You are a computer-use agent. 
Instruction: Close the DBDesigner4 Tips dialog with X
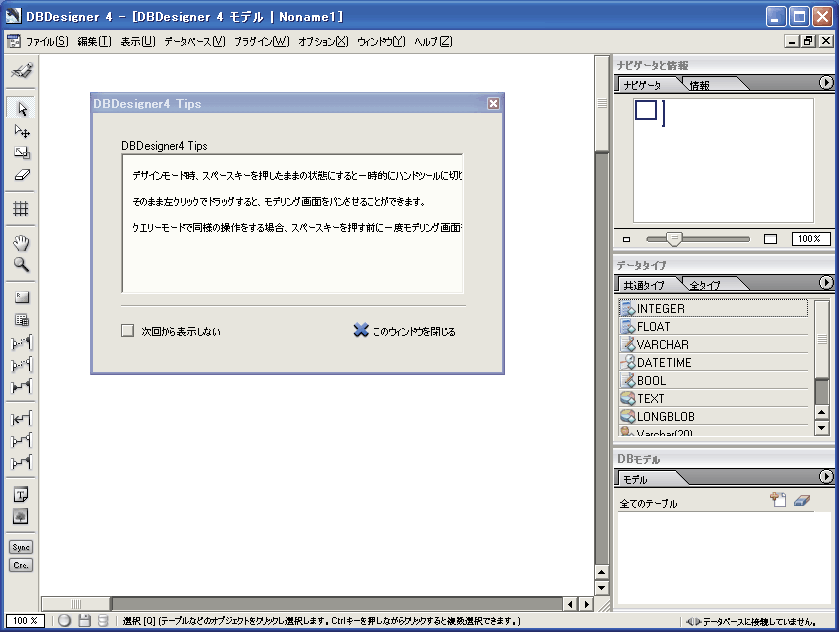493,104
